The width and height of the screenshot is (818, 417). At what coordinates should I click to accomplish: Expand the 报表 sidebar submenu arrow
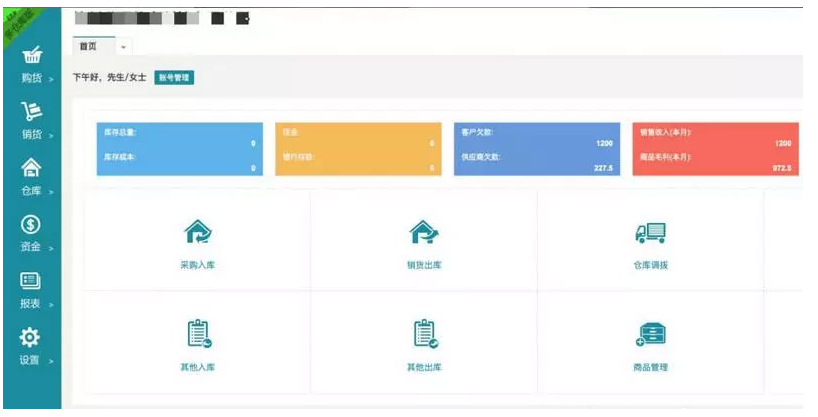pos(51,304)
